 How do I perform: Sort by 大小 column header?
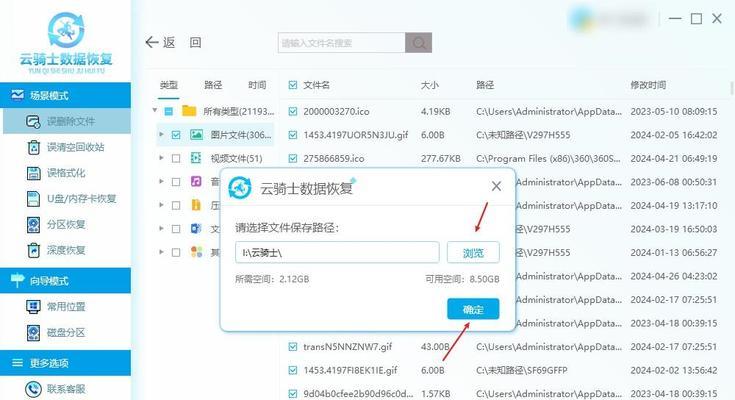pos(429,85)
